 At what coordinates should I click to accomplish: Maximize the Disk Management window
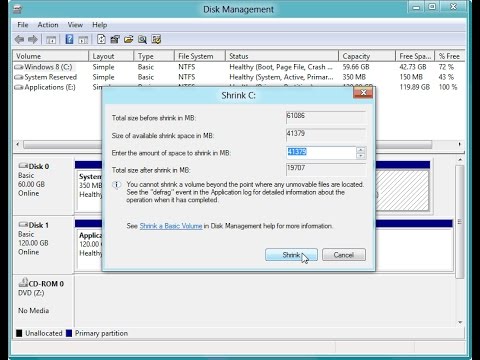pyautogui.click(x=432, y=7)
